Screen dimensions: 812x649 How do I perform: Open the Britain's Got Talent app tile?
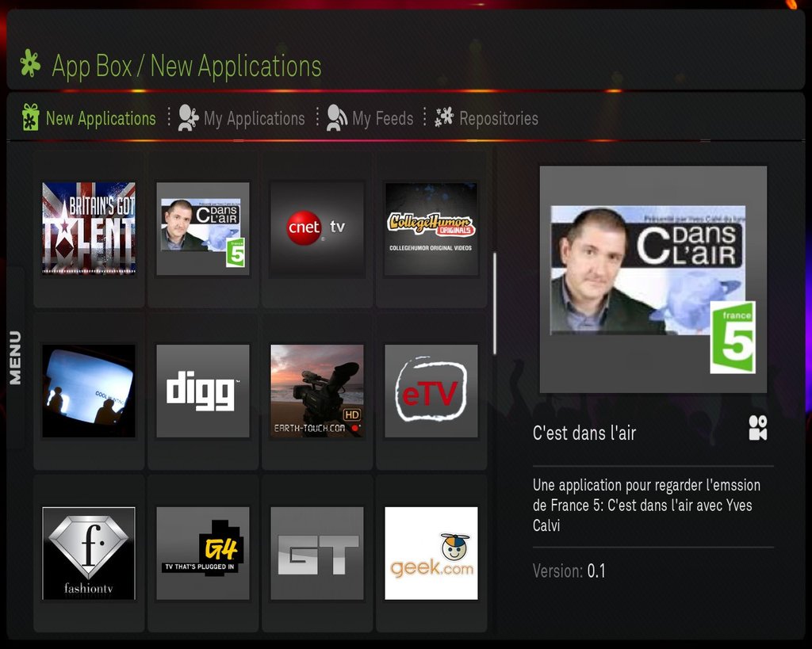point(89,227)
